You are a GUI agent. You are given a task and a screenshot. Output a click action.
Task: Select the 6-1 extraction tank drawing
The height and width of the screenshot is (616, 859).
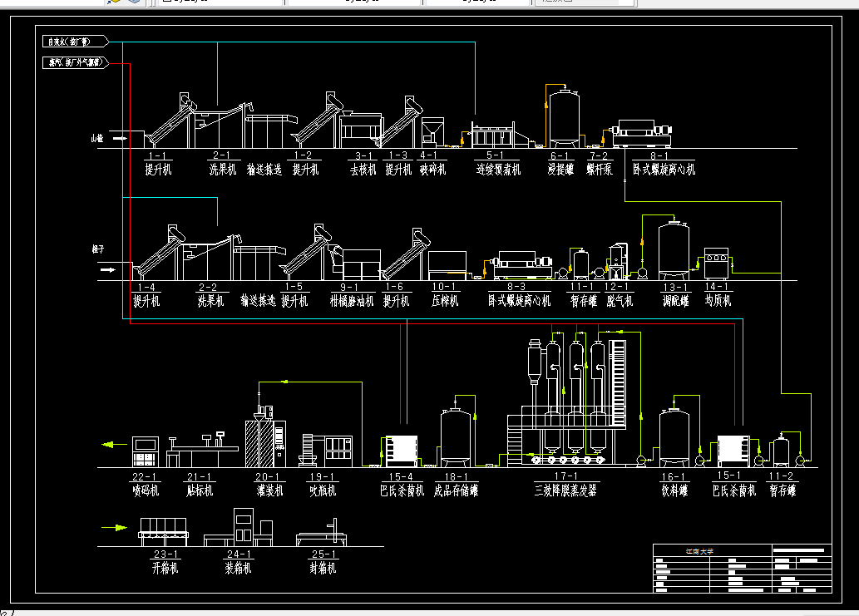565,118
